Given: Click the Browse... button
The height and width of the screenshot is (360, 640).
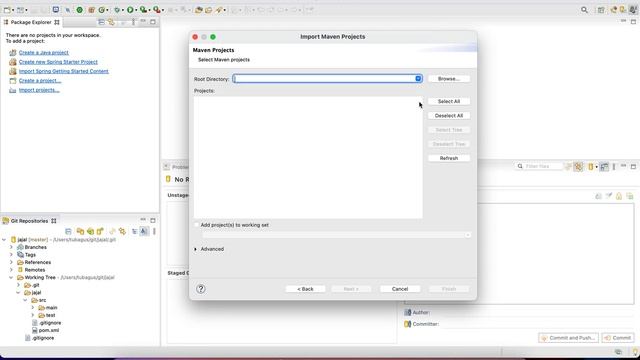Looking at the screenshot, I should pos(449,79).
